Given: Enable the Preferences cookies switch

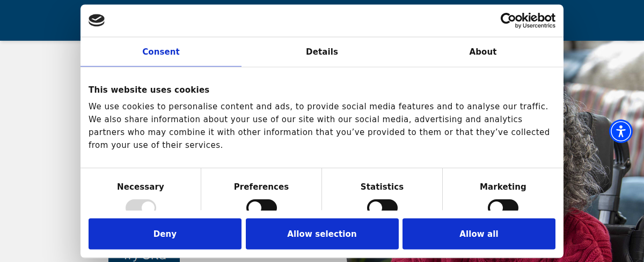Looking at the screenshot, I should click(261, 206).
